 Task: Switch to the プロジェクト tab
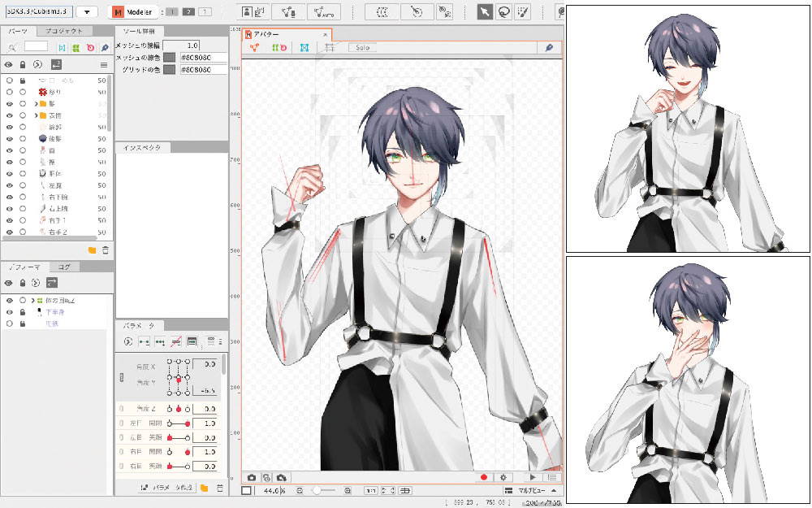tap(63, 31)
